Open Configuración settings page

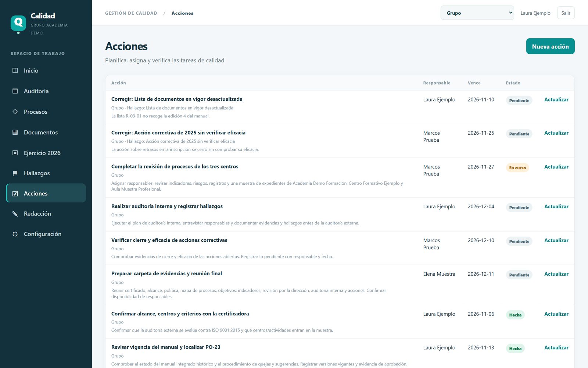[x=46, y=234]
